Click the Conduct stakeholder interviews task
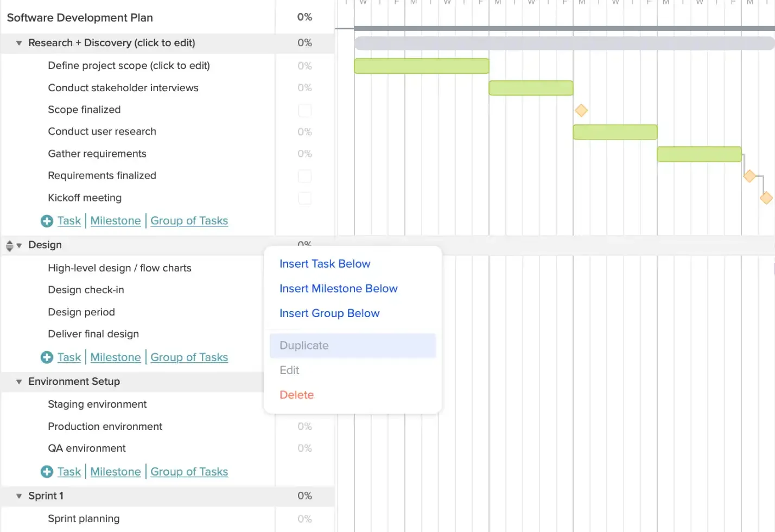The width and height of the screenshot is (775, 532). click(123, 88)
